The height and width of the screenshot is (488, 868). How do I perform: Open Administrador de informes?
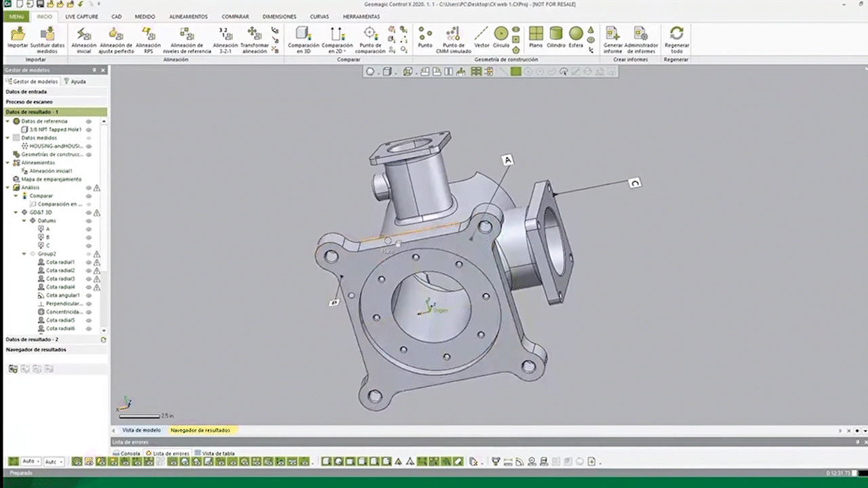coord(640,39)
